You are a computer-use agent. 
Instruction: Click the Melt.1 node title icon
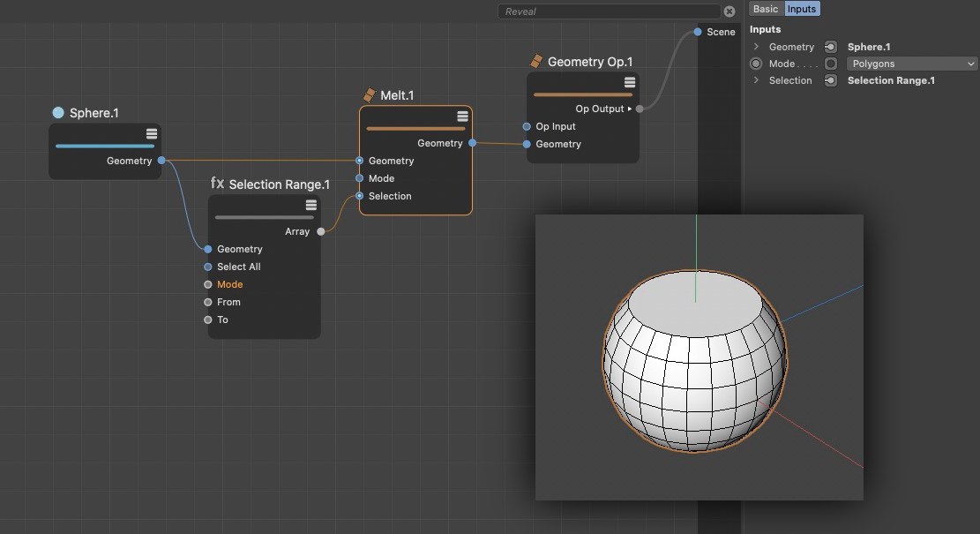370,94
